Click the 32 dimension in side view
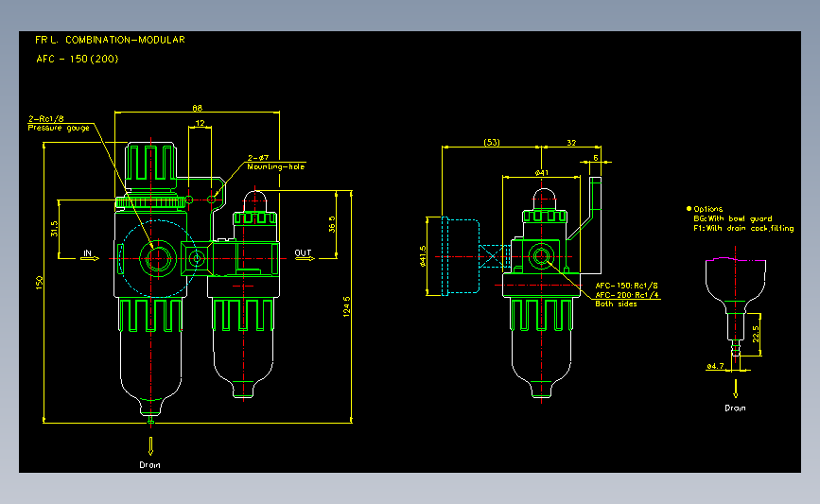Image resolution: width=820 pixels, height=504 pixels. tap(571, 142)
